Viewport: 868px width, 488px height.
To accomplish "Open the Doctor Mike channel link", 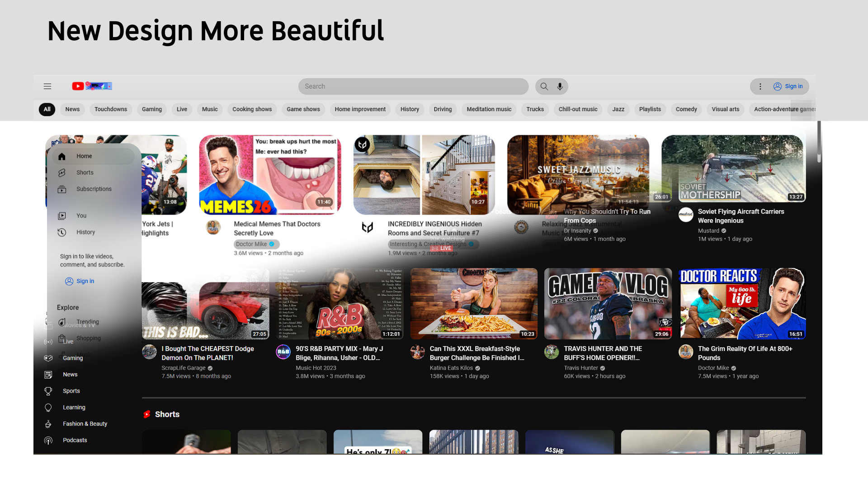I will click(x=251, y=244).
